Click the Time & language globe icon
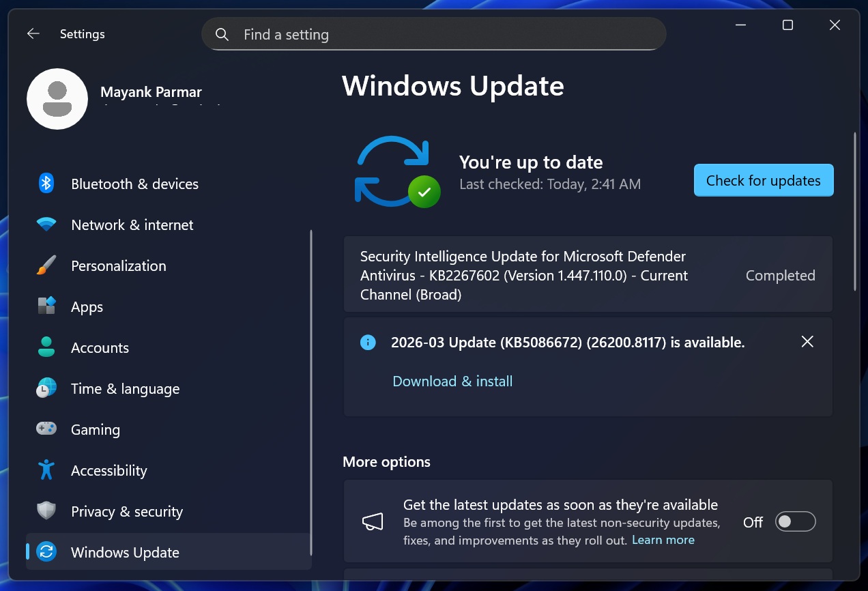This screenshot has height=591, width=868. coord(46,388)
